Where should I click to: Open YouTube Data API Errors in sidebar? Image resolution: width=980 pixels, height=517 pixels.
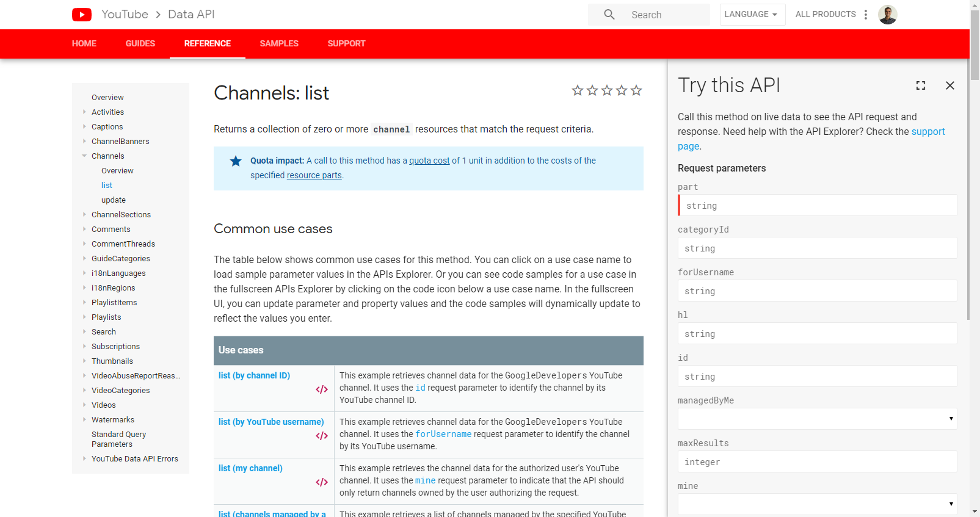click(x=135, y=459)
